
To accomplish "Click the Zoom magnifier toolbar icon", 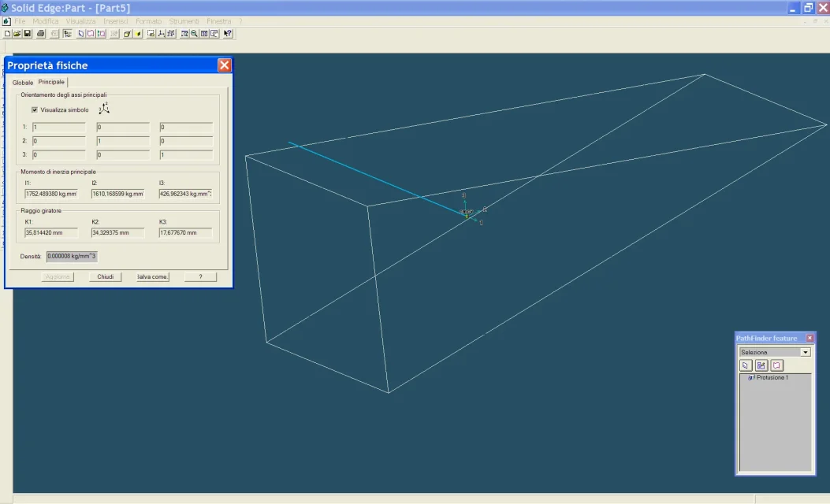I will (194, 34).
